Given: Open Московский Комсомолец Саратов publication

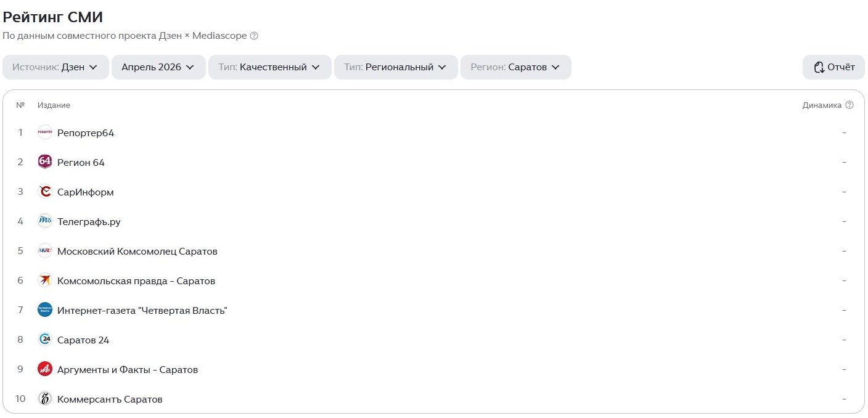Looking at the screenshot, I should click(137, 252).
